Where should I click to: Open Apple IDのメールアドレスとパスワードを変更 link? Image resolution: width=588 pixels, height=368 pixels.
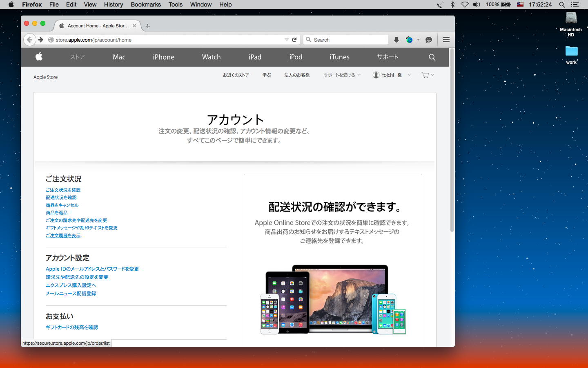[x=92, y=269]
